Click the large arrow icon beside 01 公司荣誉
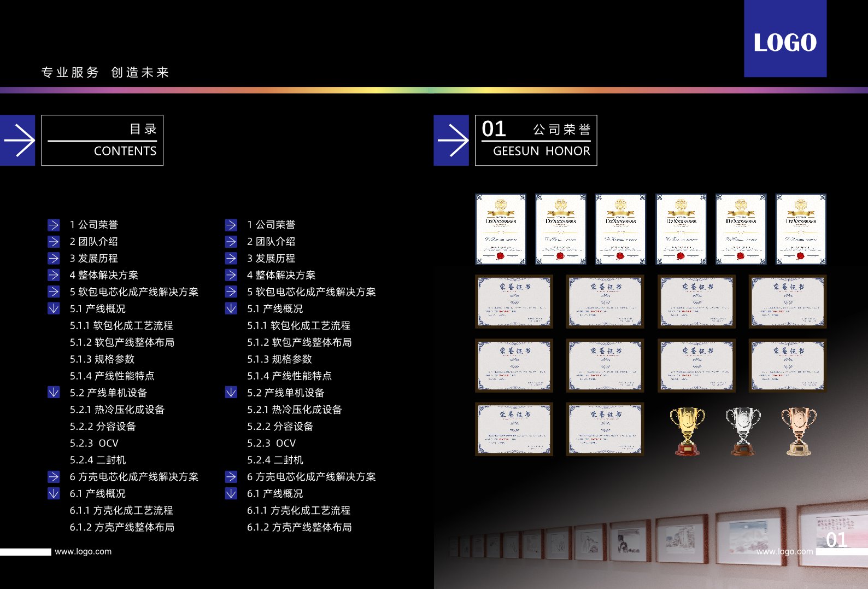This screenshot has height=589, width=868. 451,141
